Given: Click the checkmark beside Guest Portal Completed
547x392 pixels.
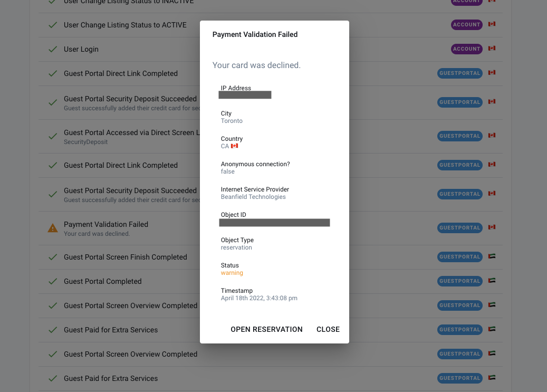Looking at the screenshot, I should click(x=52, y=281).
